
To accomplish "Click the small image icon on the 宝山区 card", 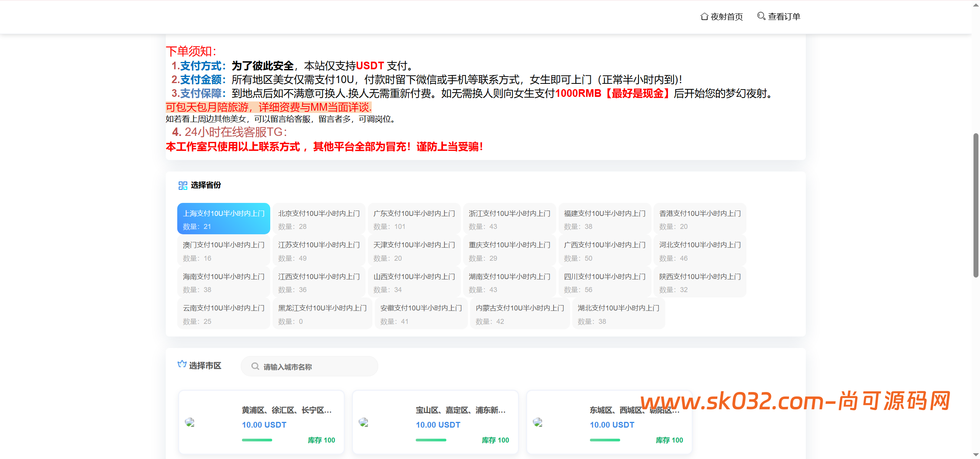I will [x=364, y=423].
